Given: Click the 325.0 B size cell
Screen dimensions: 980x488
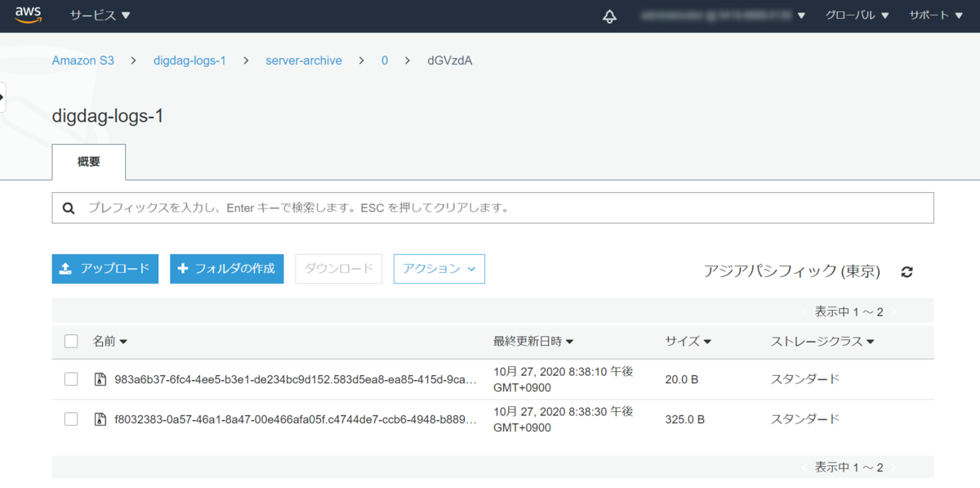Looking at the screenshot, I should click(x=685, y=419).
